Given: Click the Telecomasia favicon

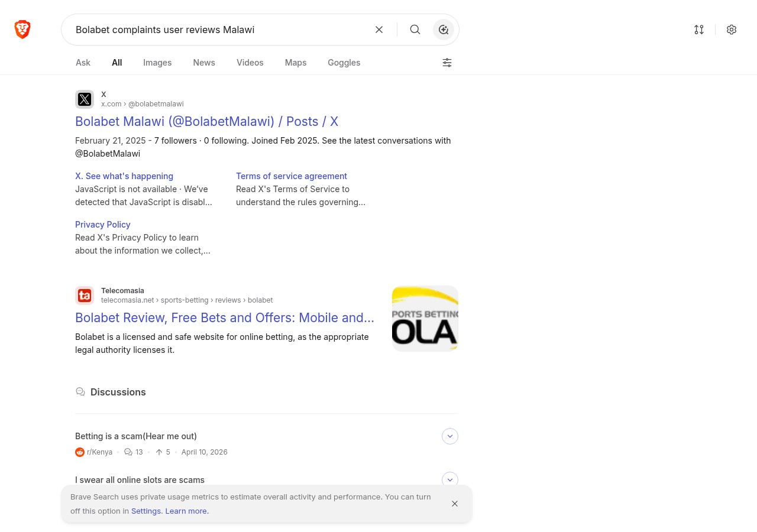Looking at the screenshot, I should point(85,296).
